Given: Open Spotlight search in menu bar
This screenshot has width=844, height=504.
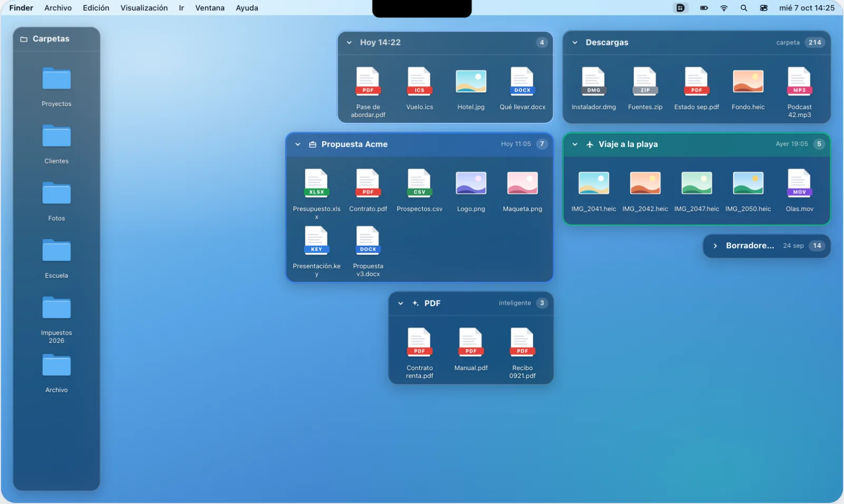Looking at the screenshot, I should pos(744,8).
